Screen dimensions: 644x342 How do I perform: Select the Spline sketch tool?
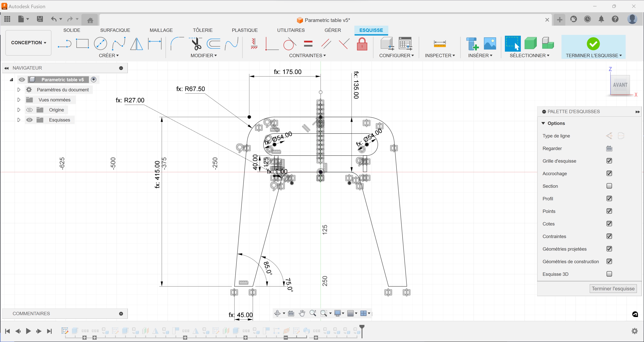pyautogui.click(x=119, y=43)
